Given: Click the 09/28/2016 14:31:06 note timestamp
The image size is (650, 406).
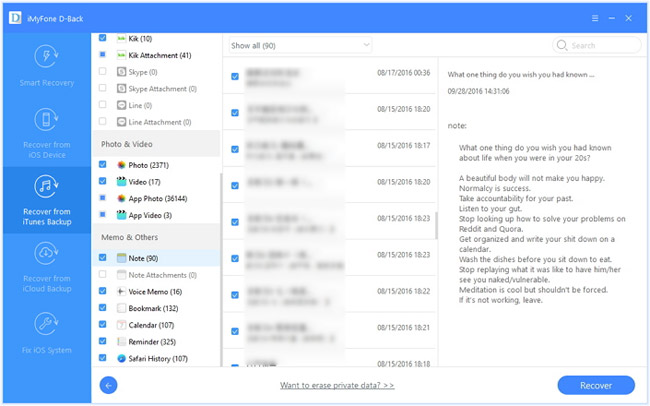Looking at the screenshot, I should (478, 91).
